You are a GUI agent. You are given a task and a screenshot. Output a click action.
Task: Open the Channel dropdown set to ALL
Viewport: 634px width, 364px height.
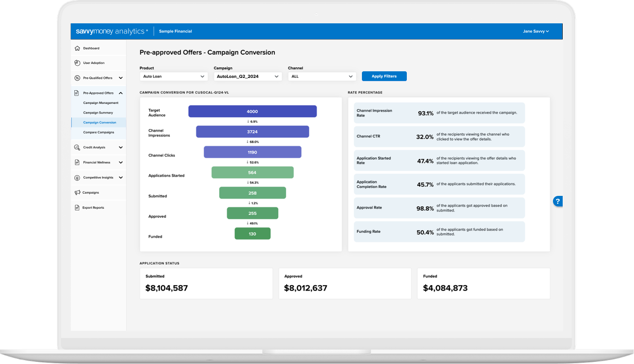[322, 76]
